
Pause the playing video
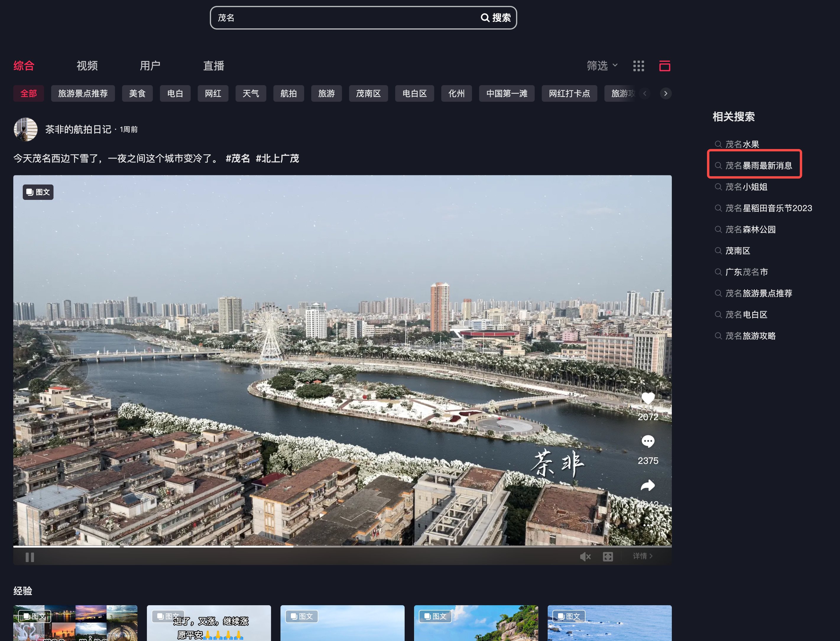(30, 557)
